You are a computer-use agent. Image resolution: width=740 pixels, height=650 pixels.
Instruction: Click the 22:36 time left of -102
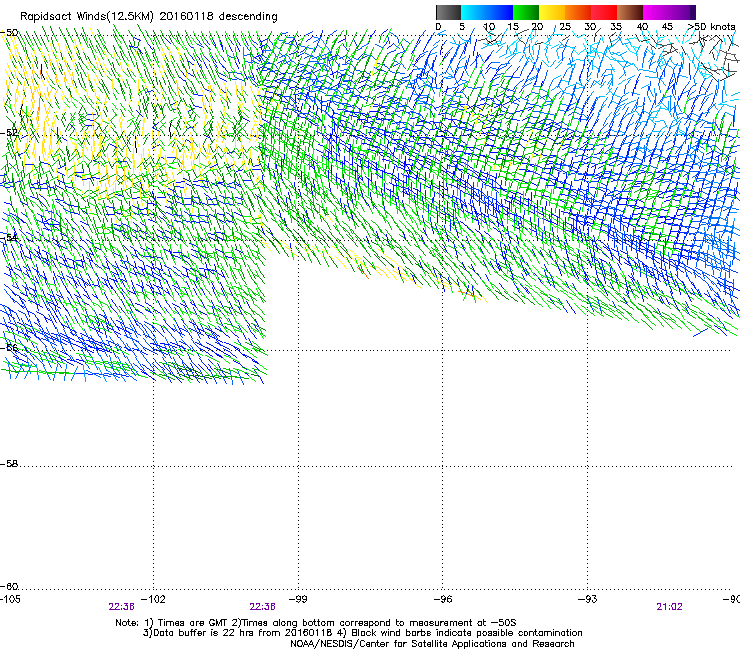[x=121, y=607]
